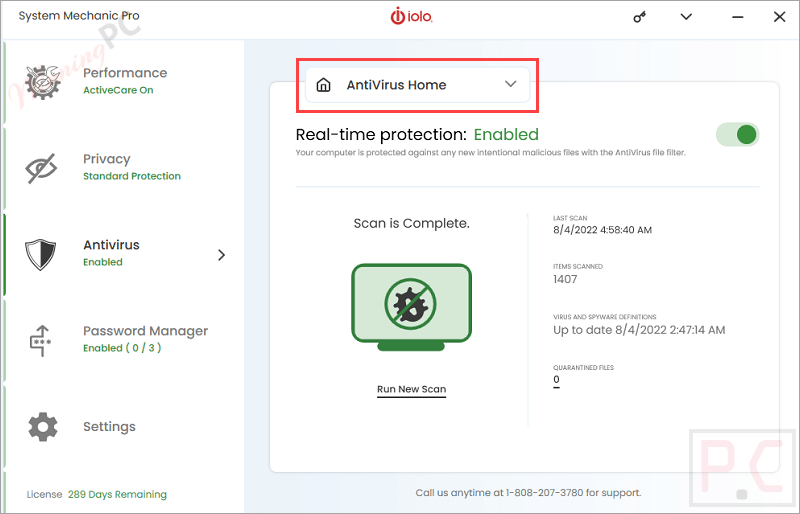Close the System Mechanic window

coord(779,17)
